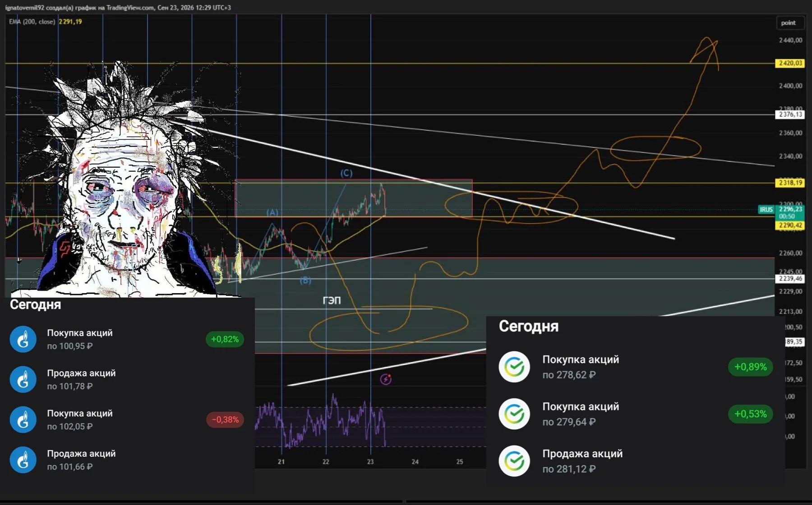Click the purple lightning event icon under the chart
Viewport: 812px width, 505px height.
point(386,379)
